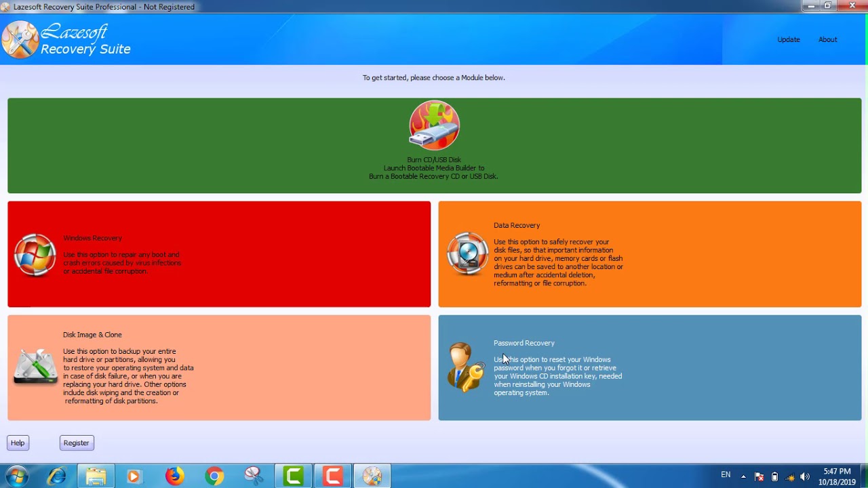Image resolution: width=868 pixels, height=488 pixels.
Task: Click the Help button
Action: pos(18,443)
